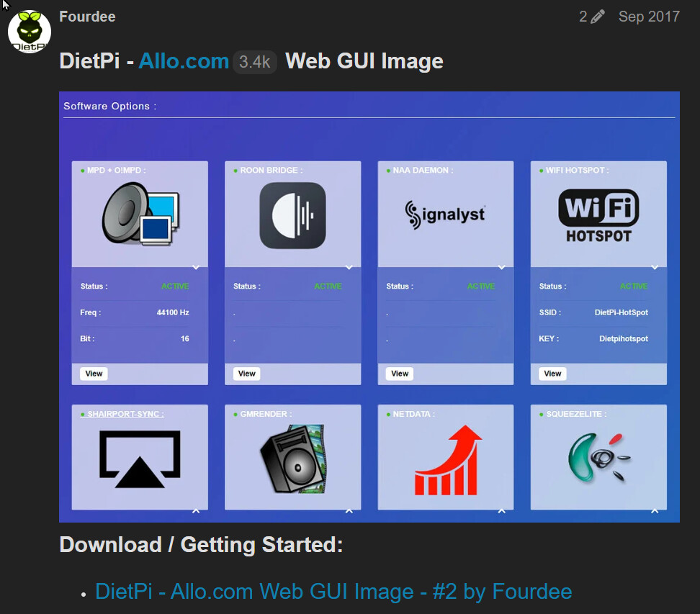
Task: Open the '#2 by Fourdee' download link
Action: (333, 592)
